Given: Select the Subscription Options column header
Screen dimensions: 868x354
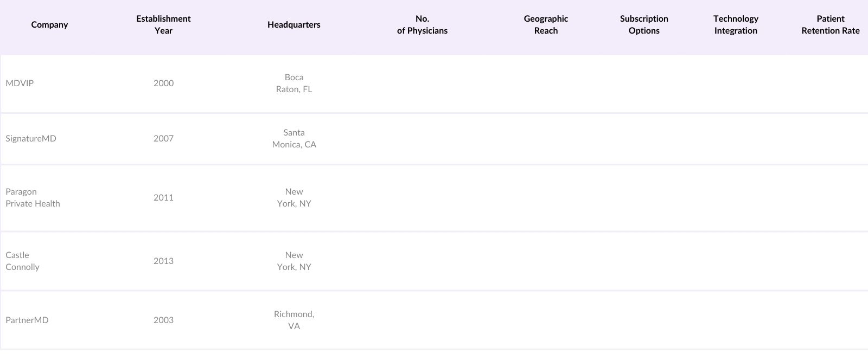Looking at the screenshot, I should [644, 25].
